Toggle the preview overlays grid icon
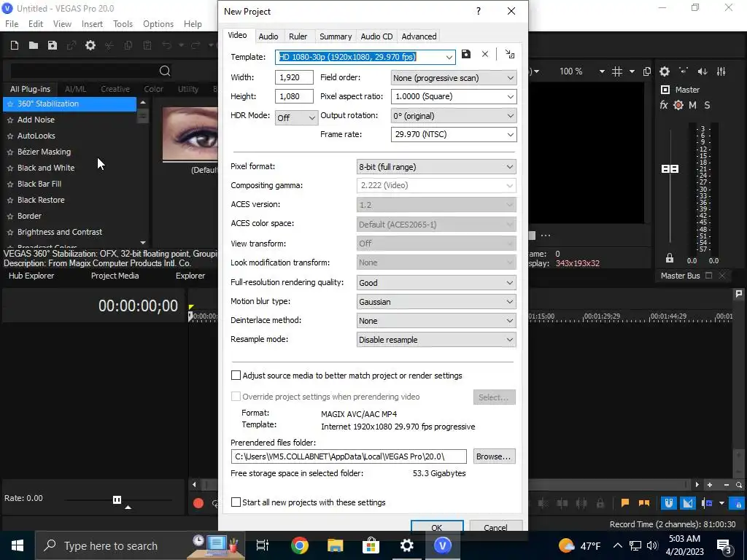This screenshot has width=747, height=560. tap(617, 71)
